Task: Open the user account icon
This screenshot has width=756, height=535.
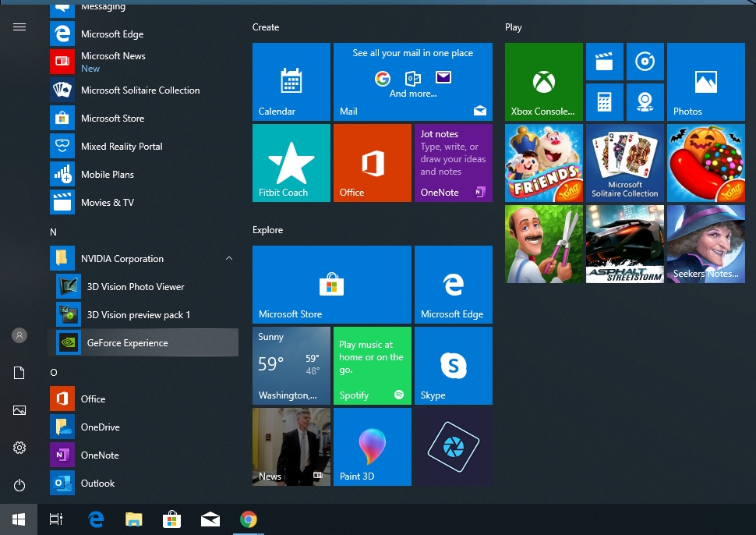Action: [19, 335]
